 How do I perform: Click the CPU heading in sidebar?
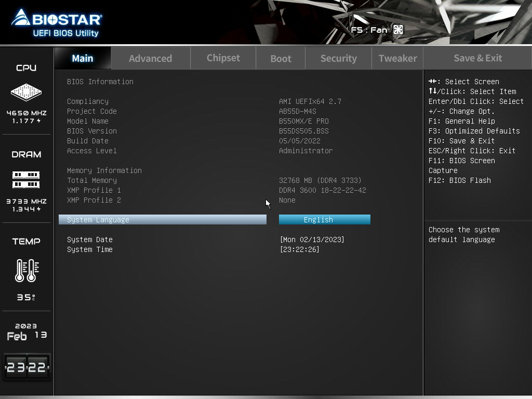click(x=26, y=68)
